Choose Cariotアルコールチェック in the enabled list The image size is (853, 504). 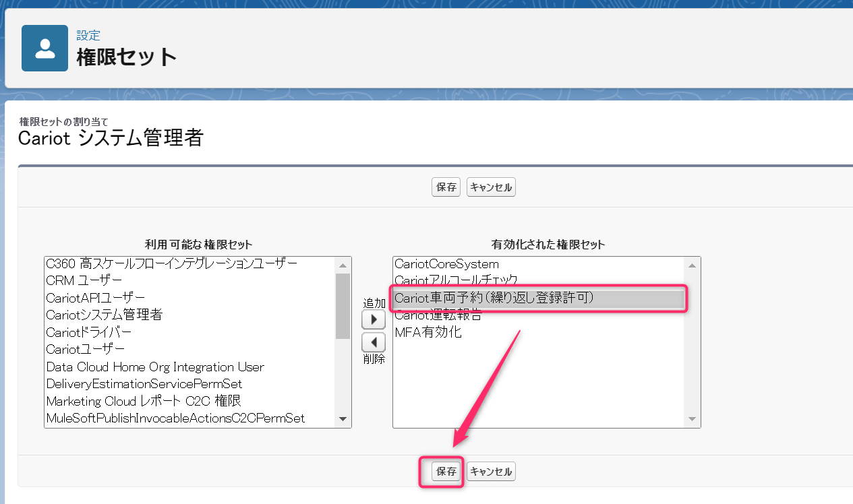(539, 280)
